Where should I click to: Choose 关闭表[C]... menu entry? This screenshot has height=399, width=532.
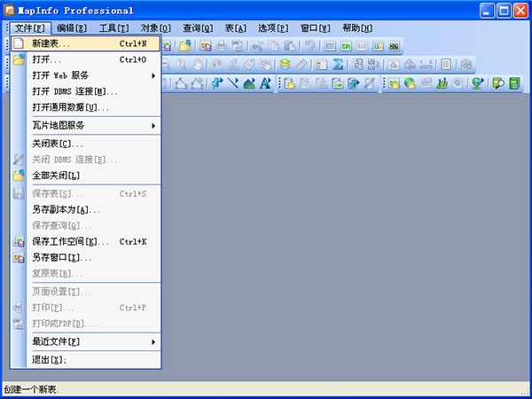[x=86, y=144]
